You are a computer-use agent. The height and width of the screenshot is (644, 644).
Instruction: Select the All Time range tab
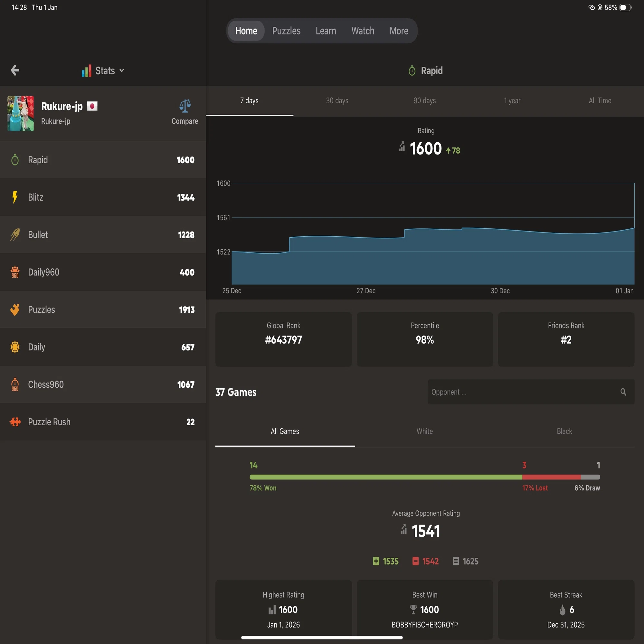(x=600, y=101)
